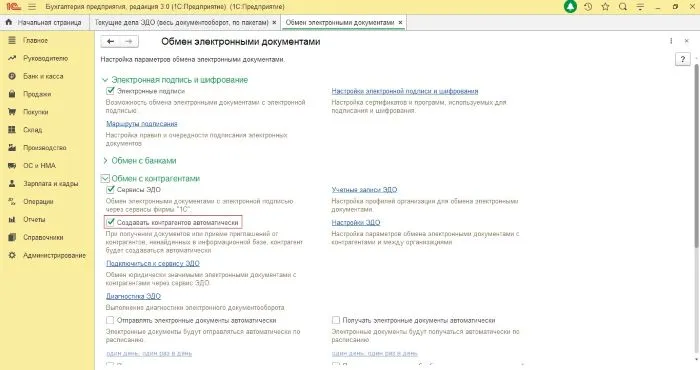Click the vertical scrollbar of the form
This screenshot has width=700, height=370.
click(696, 156)
